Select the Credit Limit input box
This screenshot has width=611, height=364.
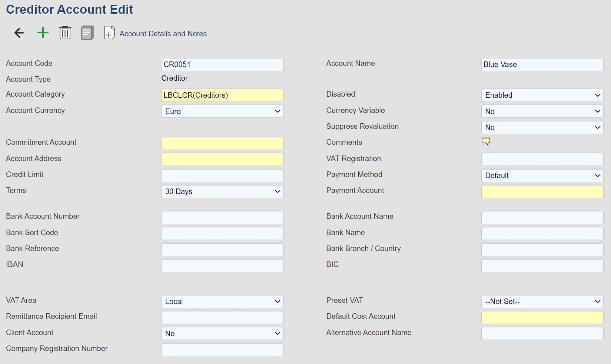pyautogui.click(x=222, y=176)
